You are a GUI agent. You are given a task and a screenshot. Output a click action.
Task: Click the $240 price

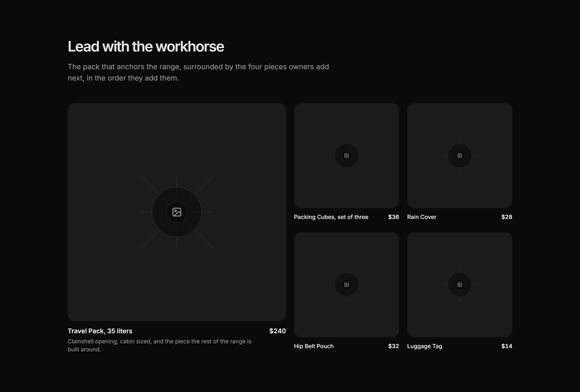[278, 331]
